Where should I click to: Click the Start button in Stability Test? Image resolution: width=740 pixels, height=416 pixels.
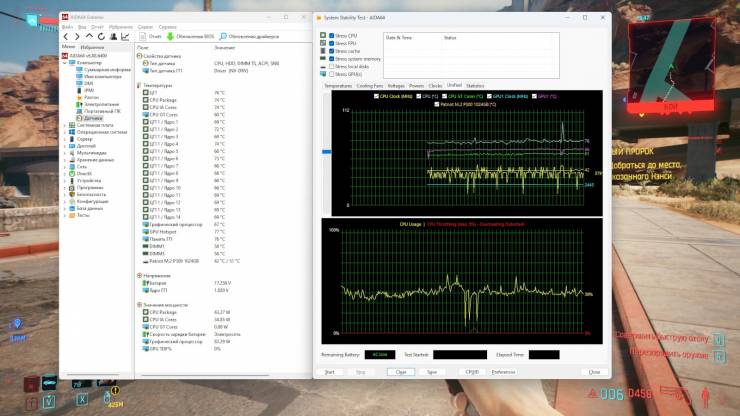[x=329, y=372]
